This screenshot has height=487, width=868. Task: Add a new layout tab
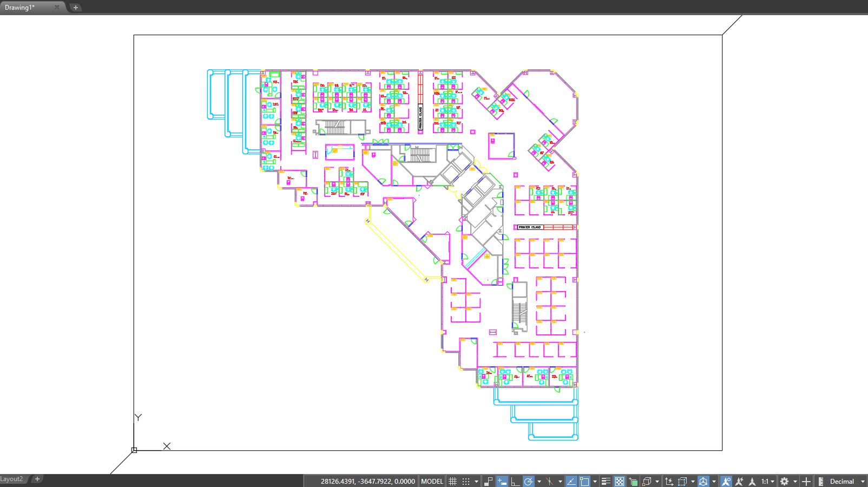(37, 479)
